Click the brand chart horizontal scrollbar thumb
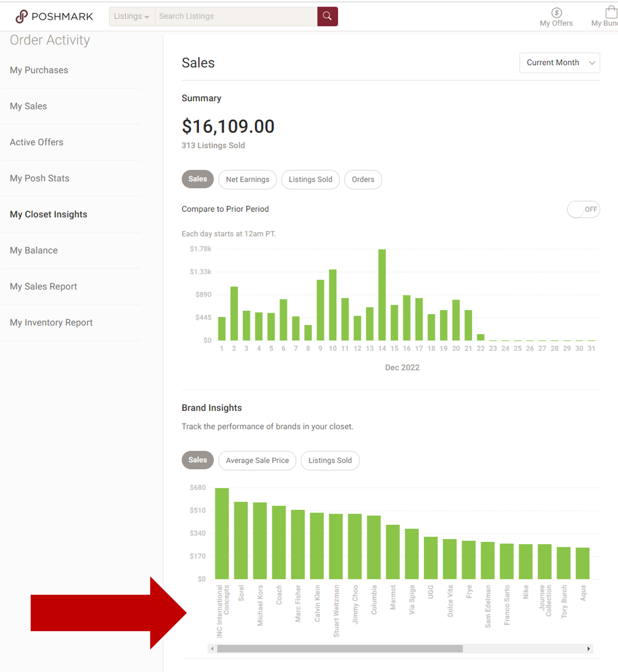618x672 pixels. [340, 649]
